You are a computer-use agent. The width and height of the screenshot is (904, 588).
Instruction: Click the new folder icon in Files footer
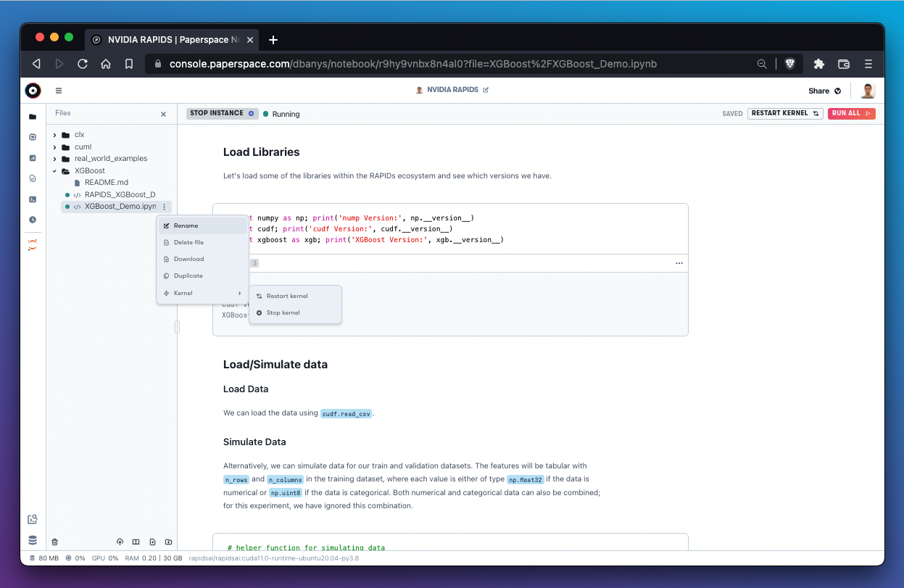click(x=168, y=542)
